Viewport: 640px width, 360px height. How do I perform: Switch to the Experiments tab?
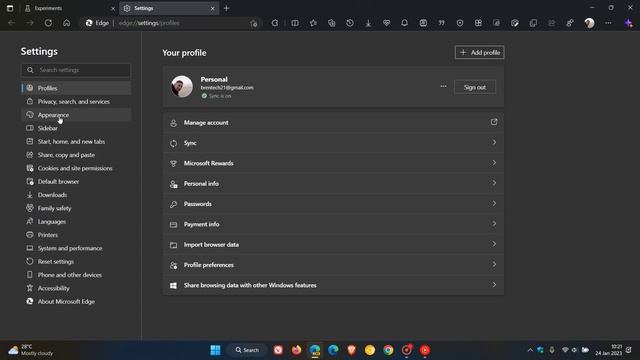click(x=69, y=8)
